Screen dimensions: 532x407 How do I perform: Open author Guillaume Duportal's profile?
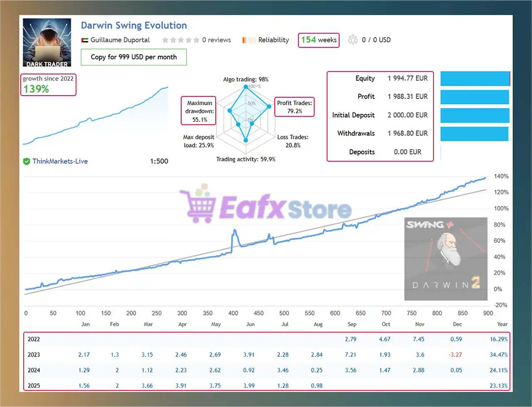(x=120, y=40)
